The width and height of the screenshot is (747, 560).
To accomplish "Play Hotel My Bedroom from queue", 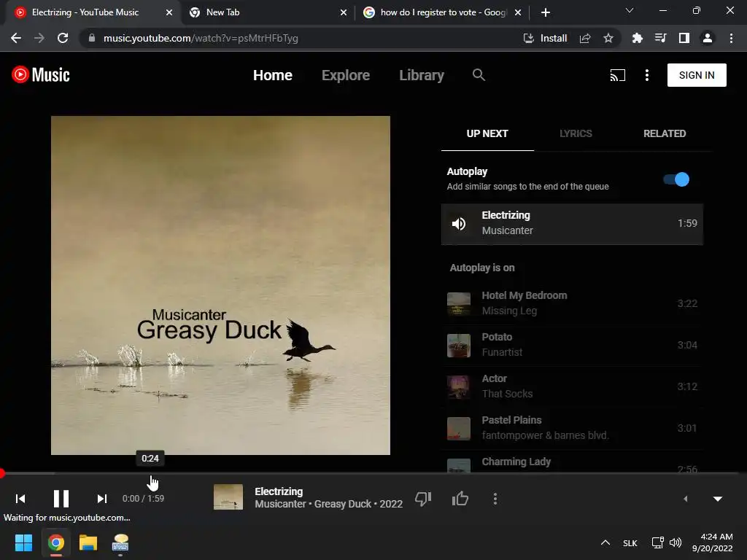I will (x=572, y=303).
